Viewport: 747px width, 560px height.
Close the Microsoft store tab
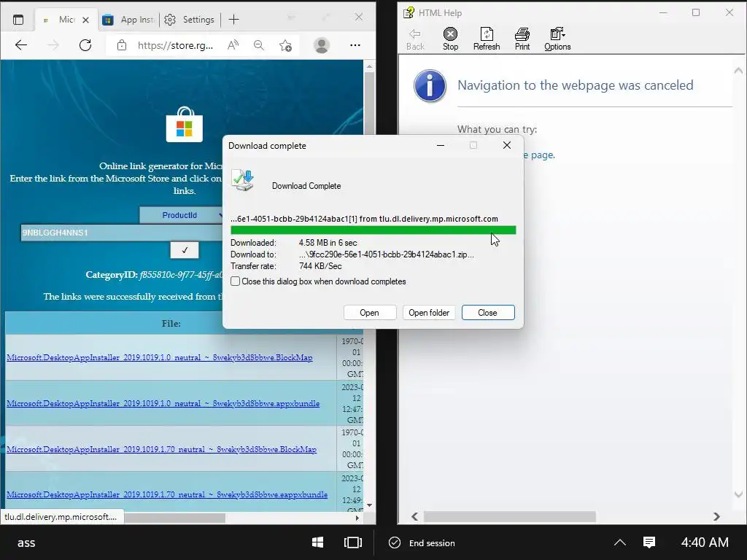click(86, 20)
